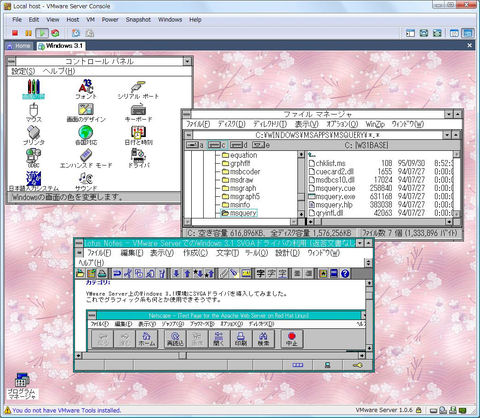The width and height of the screenshot is (480, 418).
Task: Click the green VMware Power On button
Action: pyautogui.click(x=42, y=33)
